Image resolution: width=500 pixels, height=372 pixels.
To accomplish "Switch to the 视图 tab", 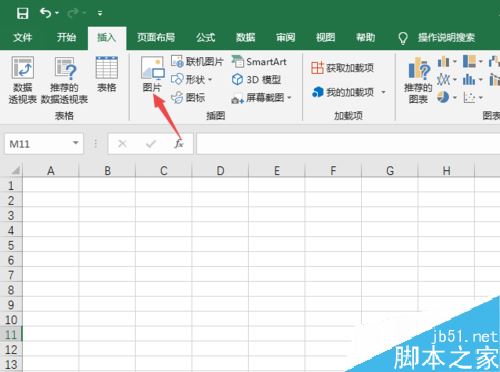I will [325, 37].
